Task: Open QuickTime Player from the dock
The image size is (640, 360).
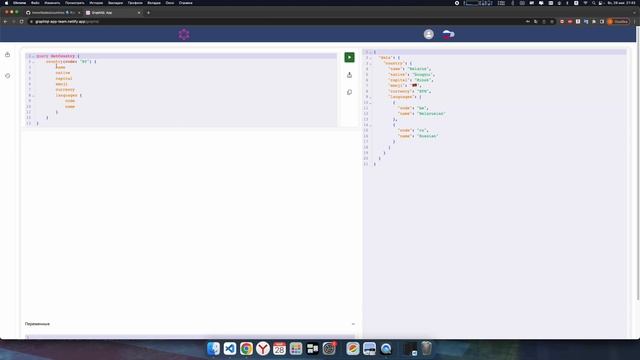Action: [x=386, y=349]
